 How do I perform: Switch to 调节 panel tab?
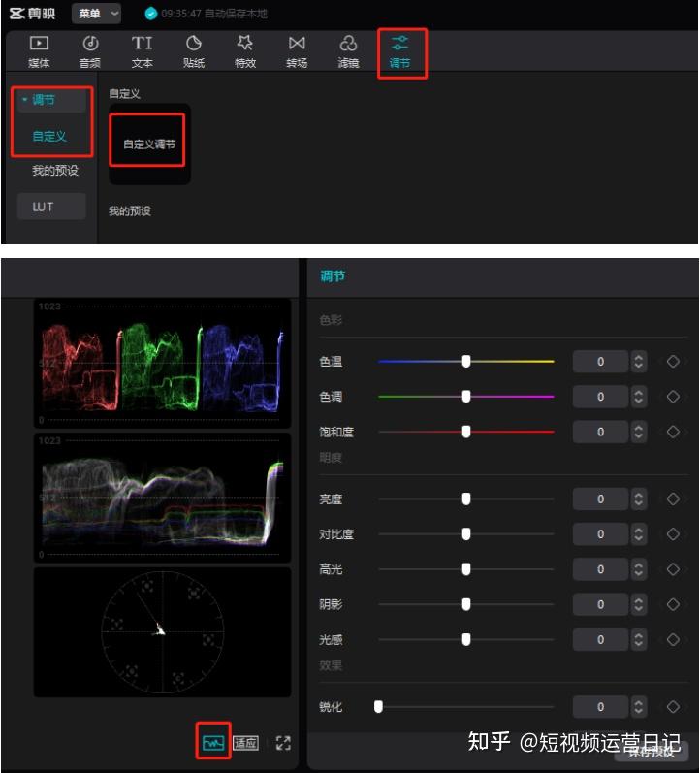tap(333, 275)
